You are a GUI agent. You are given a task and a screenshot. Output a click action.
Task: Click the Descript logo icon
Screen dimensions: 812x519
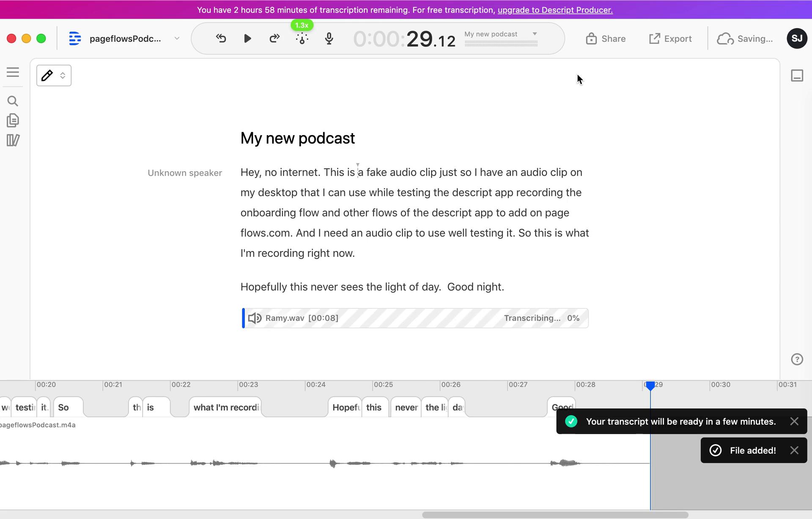pos(75,38)
